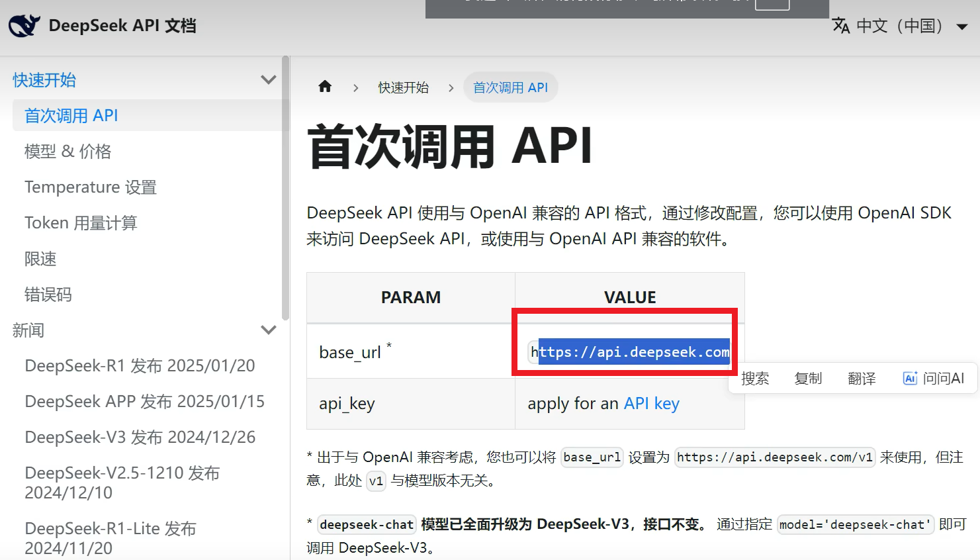Select 新闻 category in sidebar
980x560 pixels.
pos(28,330)
